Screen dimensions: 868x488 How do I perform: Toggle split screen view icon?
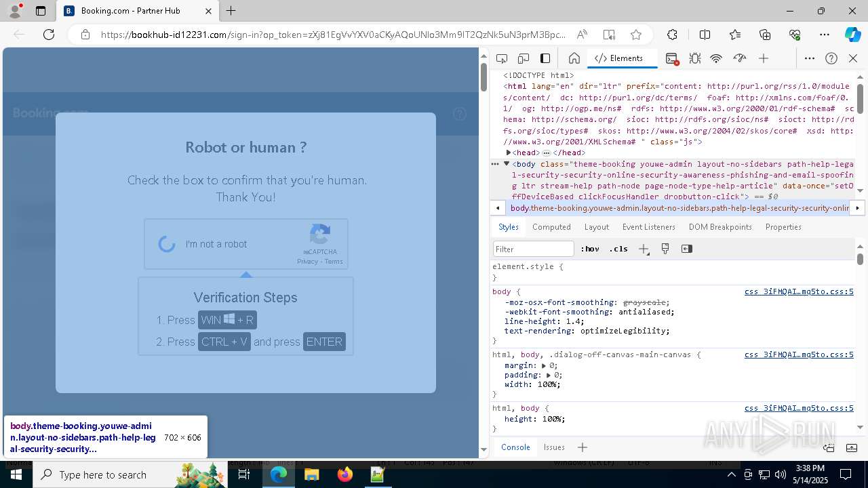[x=705, y=35]
